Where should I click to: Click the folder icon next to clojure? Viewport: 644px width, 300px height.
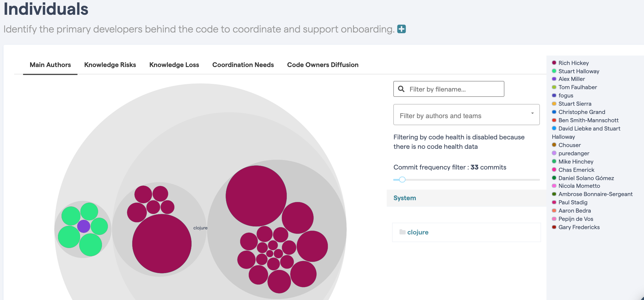(x=402, y=232)
